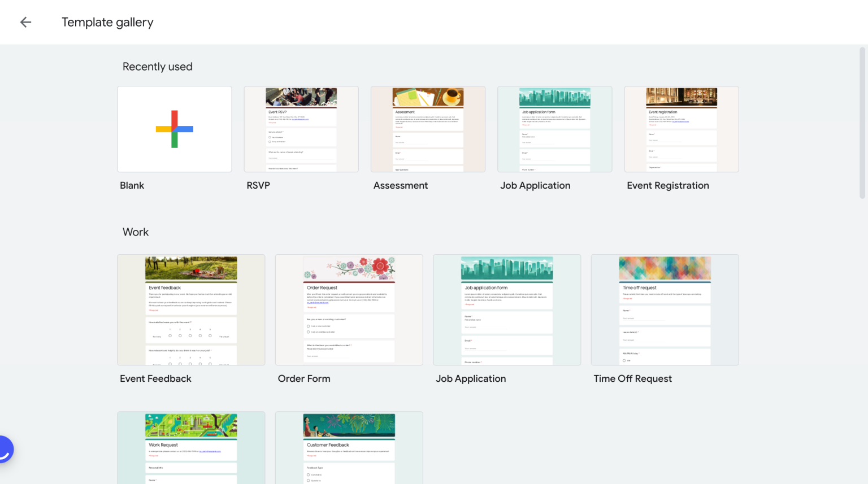Choose the Job Application template under Recently used
868x484 pixels.
click(554, 129)
